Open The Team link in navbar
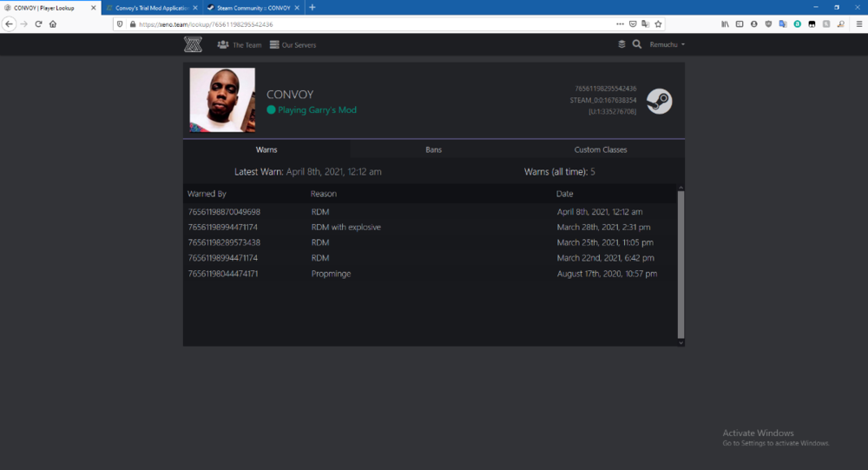 click(240, 44)
